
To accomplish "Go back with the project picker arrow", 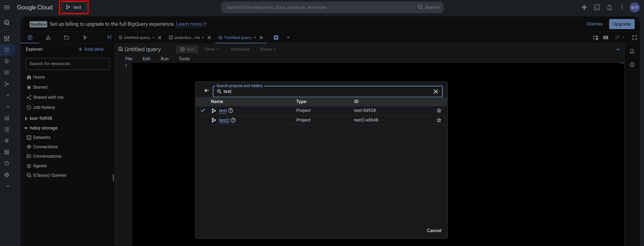I will pyautogui.click(x=206, y=91).
